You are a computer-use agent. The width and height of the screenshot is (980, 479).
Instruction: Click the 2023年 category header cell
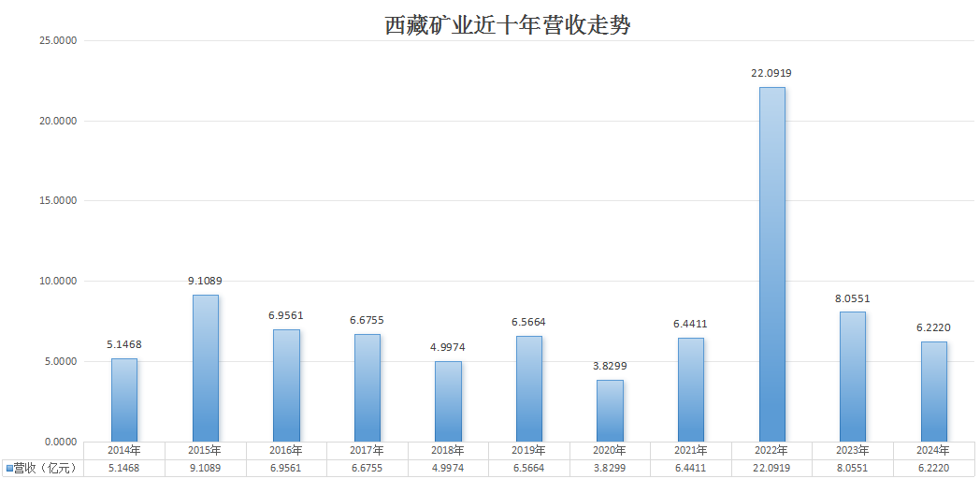[853, 451]
